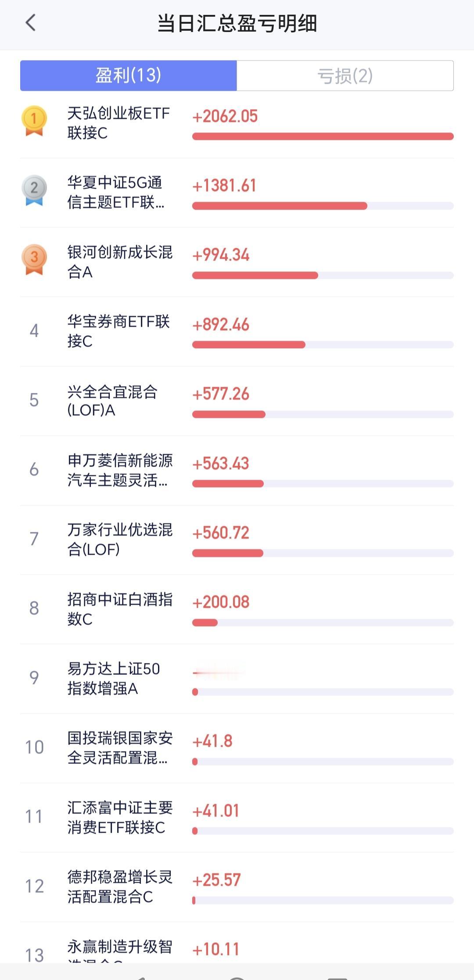Click the silver second-place medal icon
The width and height of the screenshot is (474, 980).
point(34,190)
